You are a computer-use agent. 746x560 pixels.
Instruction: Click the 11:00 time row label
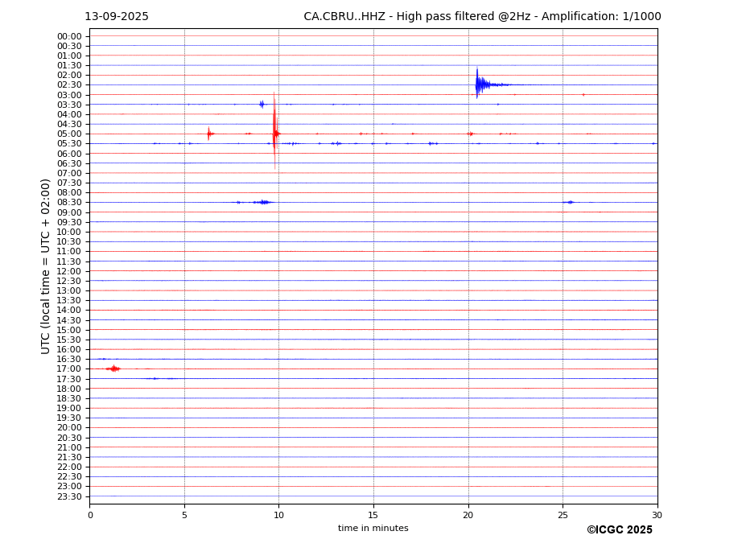tap(69, 252)
